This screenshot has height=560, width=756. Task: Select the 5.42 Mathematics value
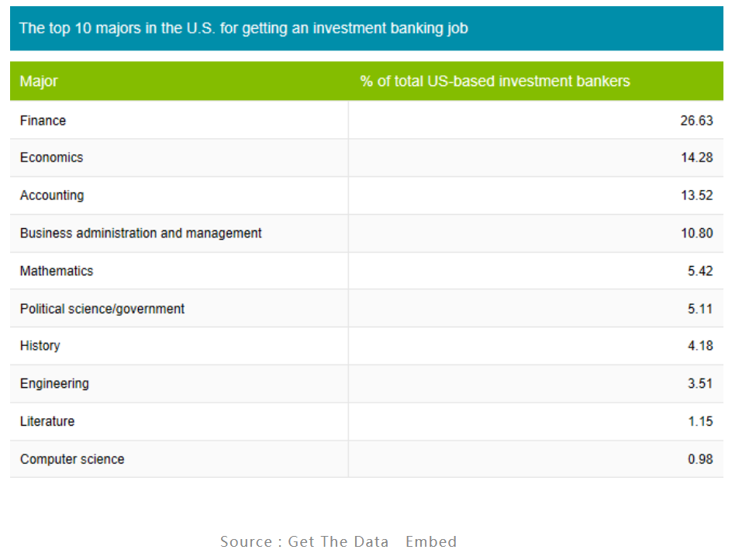tap(699, 271)
